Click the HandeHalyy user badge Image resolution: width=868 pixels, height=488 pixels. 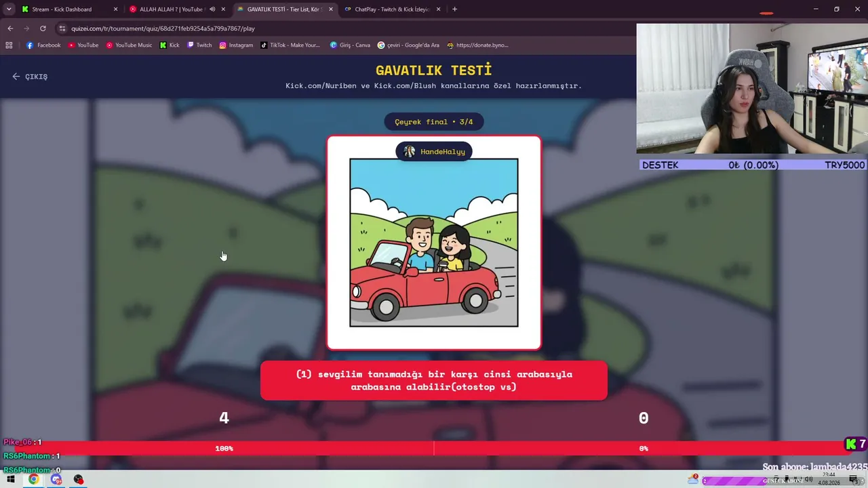(x=434, y=152)
